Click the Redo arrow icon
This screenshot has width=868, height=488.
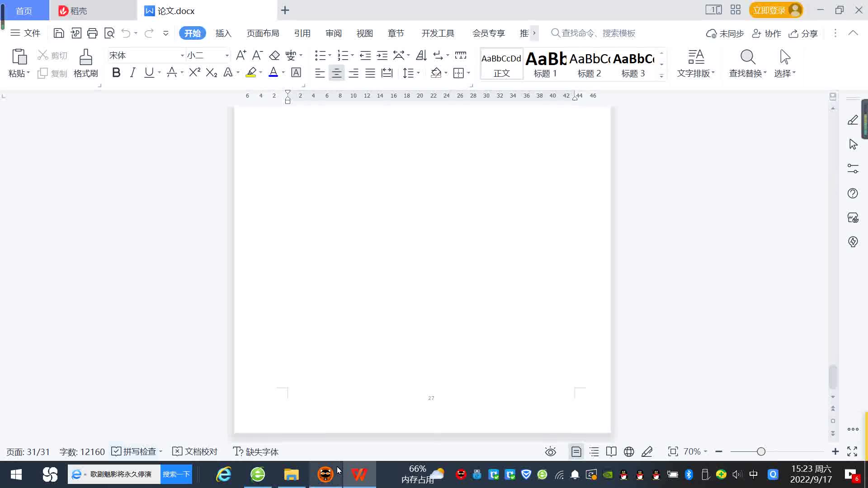pyautogui.click(x=149, y=33)
